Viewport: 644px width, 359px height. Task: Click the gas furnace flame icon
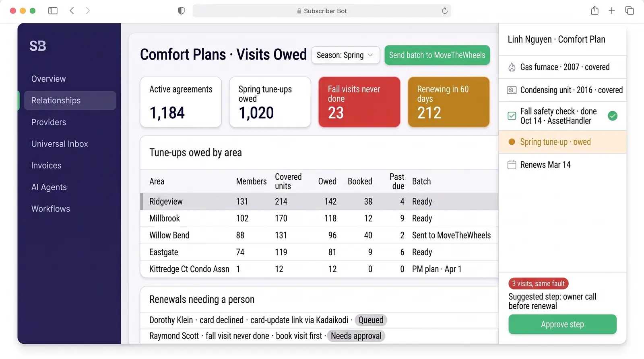(512, 67)
